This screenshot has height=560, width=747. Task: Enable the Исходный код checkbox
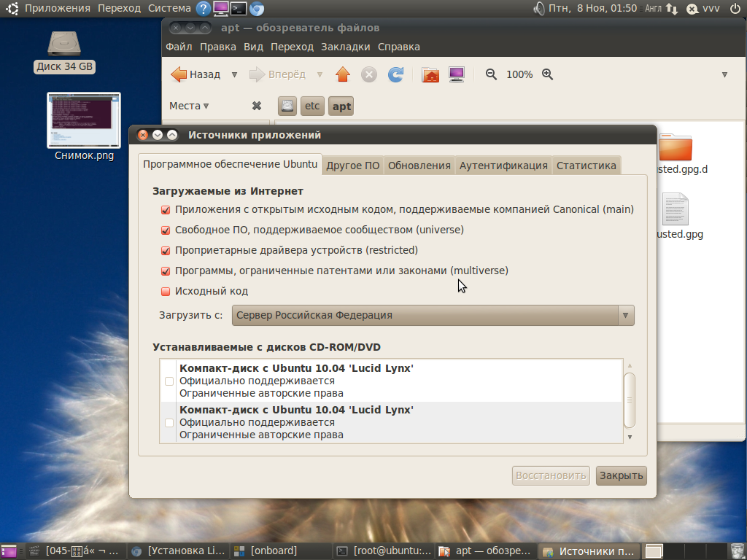click(x=166, y=292)
